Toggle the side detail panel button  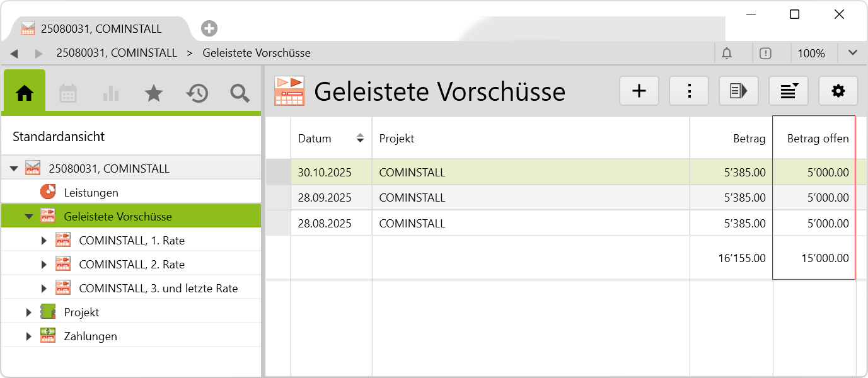click(x=738, y=91)
